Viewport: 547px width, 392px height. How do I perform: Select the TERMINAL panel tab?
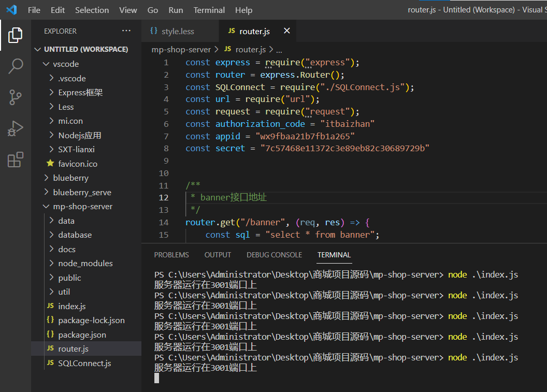tap(334, 255)
